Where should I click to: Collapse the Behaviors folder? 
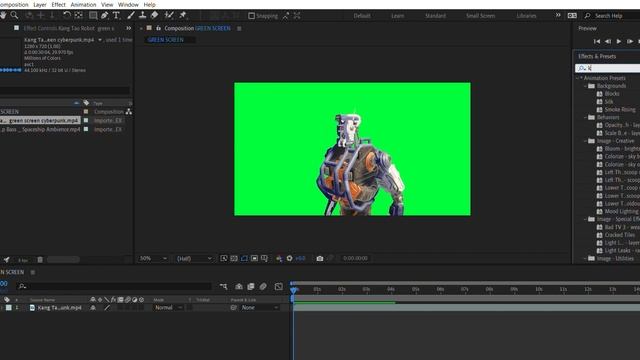click(x=585, y=118)
